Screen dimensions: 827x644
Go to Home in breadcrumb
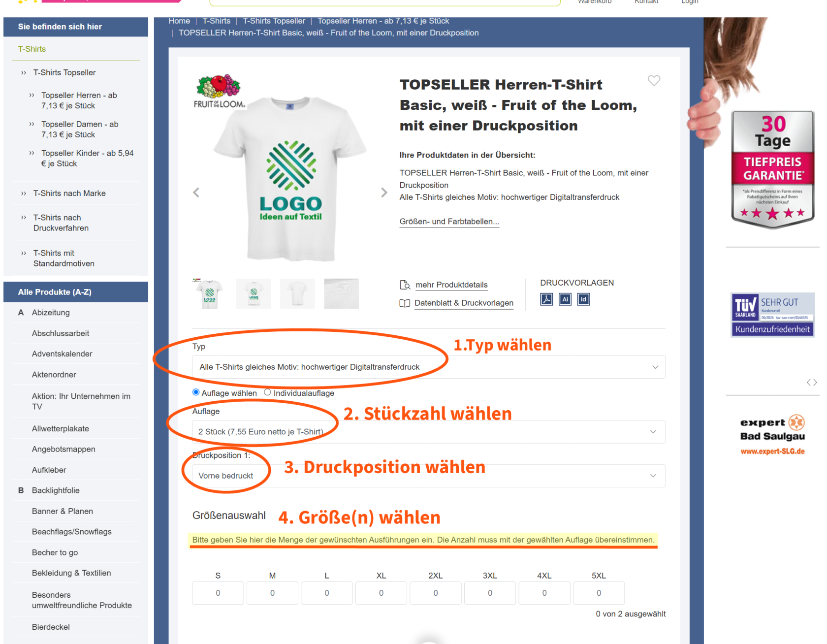pos(179,21)
